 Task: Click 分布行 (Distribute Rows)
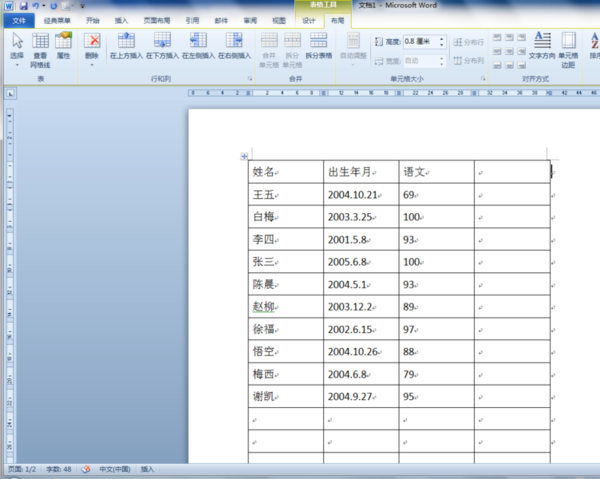coord(469,42)
